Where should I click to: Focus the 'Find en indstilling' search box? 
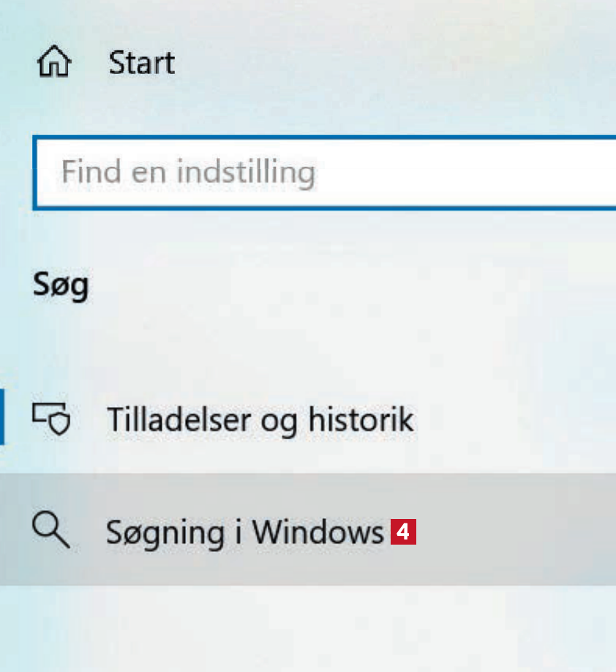point(322,173)
